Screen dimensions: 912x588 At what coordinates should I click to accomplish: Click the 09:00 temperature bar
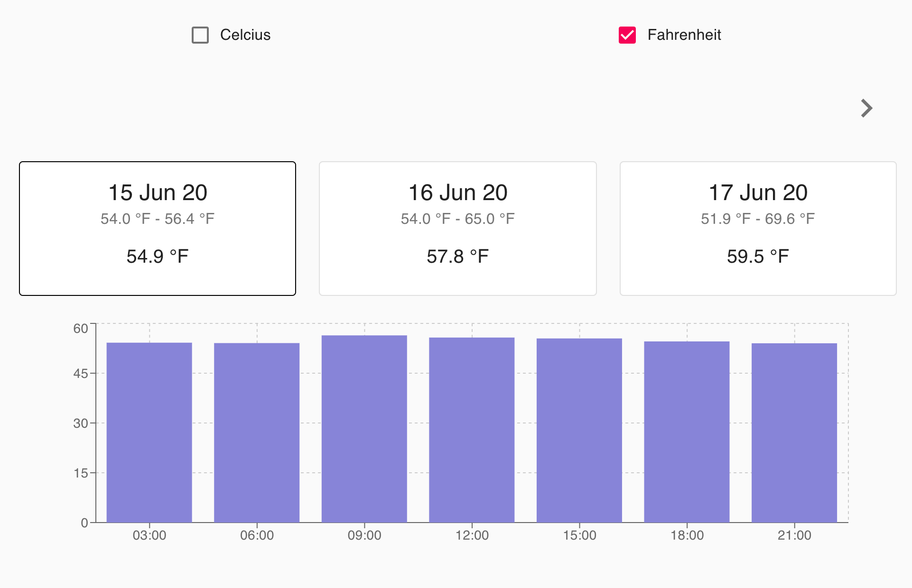click(364, 429)
